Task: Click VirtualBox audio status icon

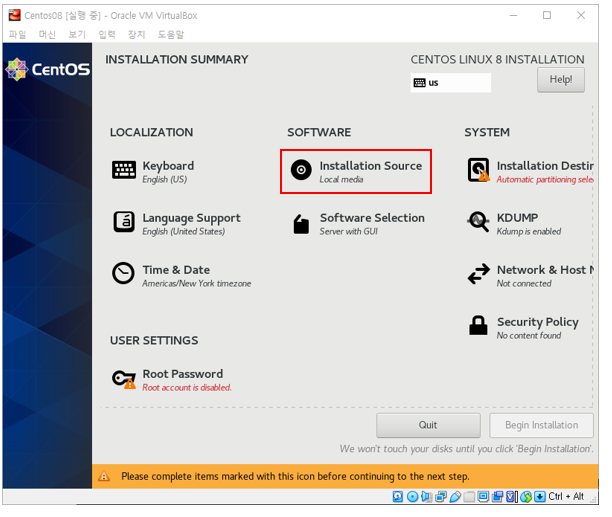Action: [426, 496]
